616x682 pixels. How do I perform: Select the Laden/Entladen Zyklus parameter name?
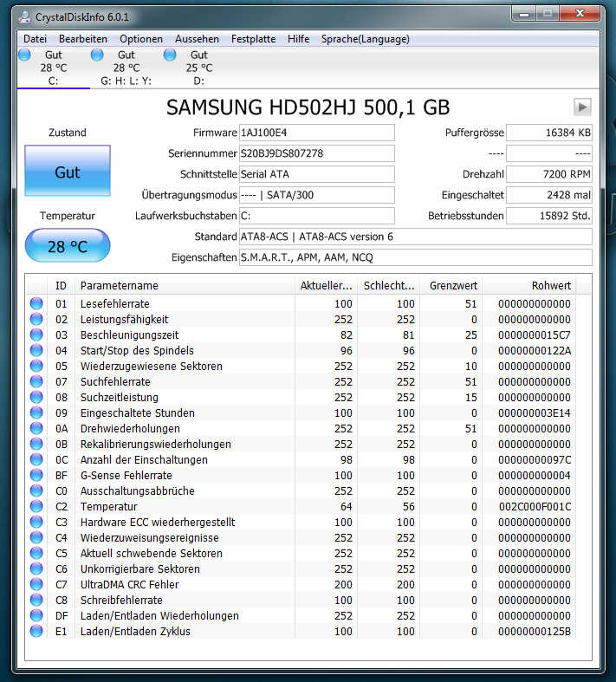coord(135,632)
